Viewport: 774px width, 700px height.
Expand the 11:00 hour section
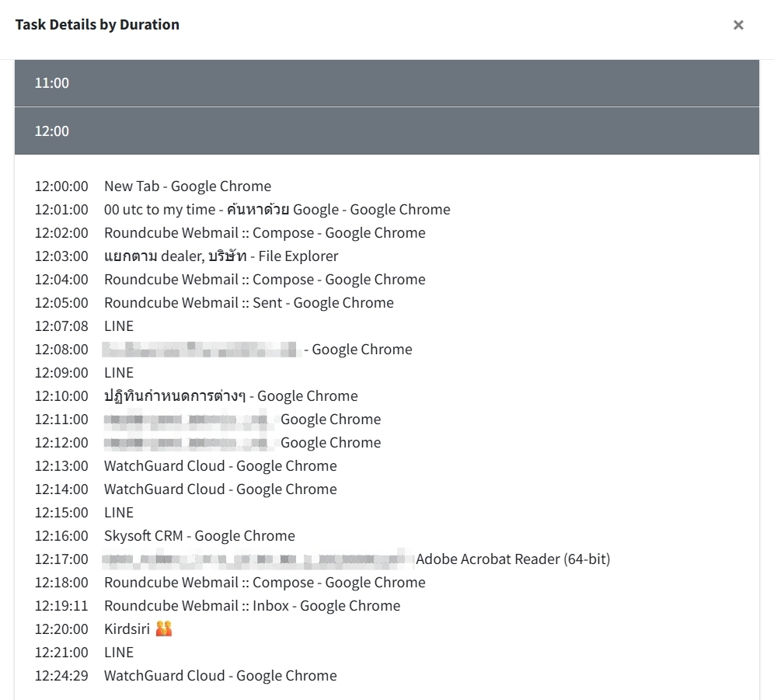(x=386, y=83)
